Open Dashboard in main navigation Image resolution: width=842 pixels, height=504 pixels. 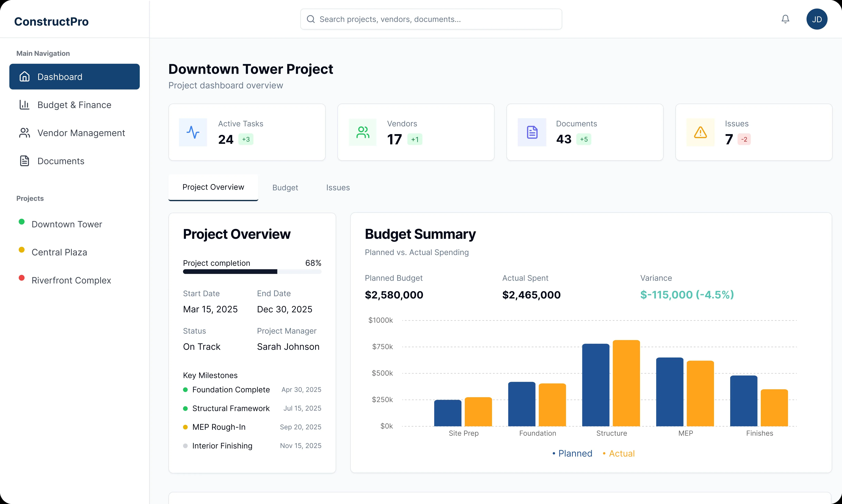(x=74, y=76)
